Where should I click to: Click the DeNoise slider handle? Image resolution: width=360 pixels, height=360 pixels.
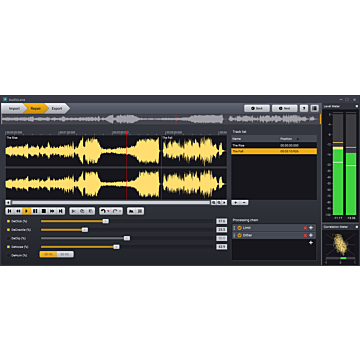coord(116,247)
